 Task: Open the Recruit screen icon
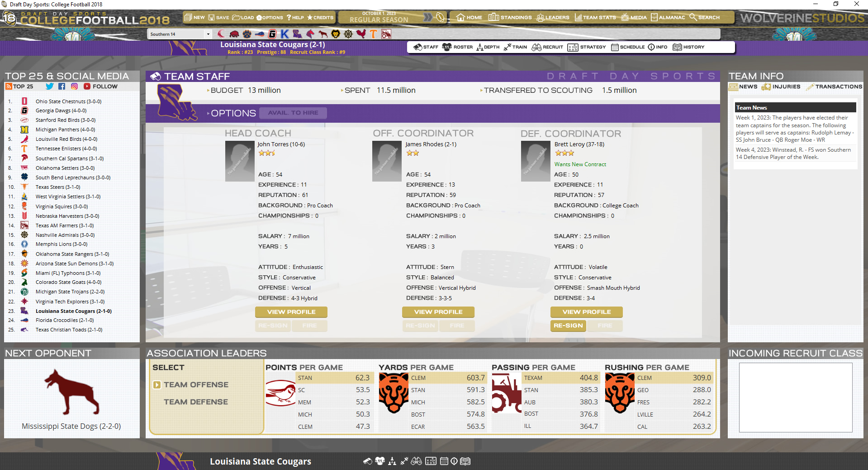pos(547,47)
